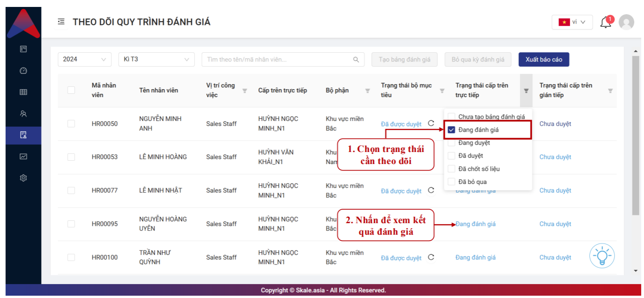Check the Đã duyệt filter option
The image size is (644, 298).
[452, 156]
